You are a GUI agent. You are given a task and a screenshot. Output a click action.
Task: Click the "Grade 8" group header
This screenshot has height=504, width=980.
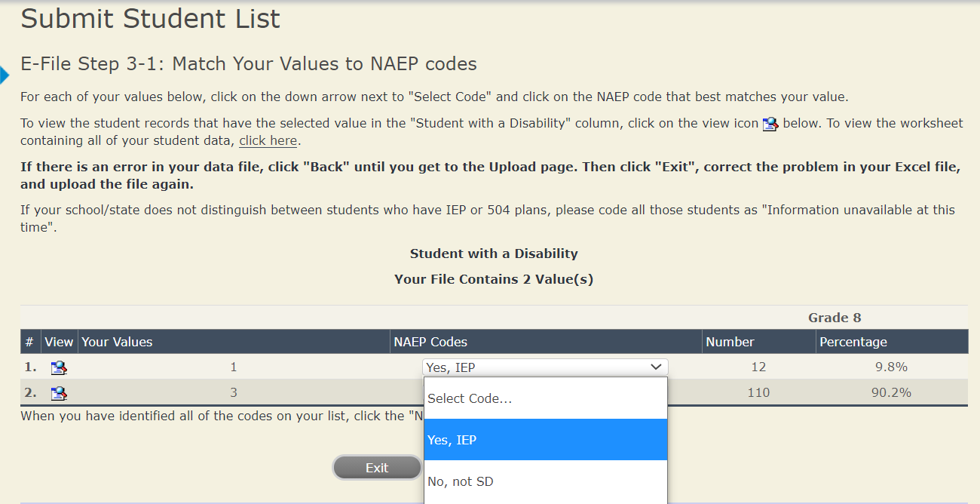click(x=835, y=318)
